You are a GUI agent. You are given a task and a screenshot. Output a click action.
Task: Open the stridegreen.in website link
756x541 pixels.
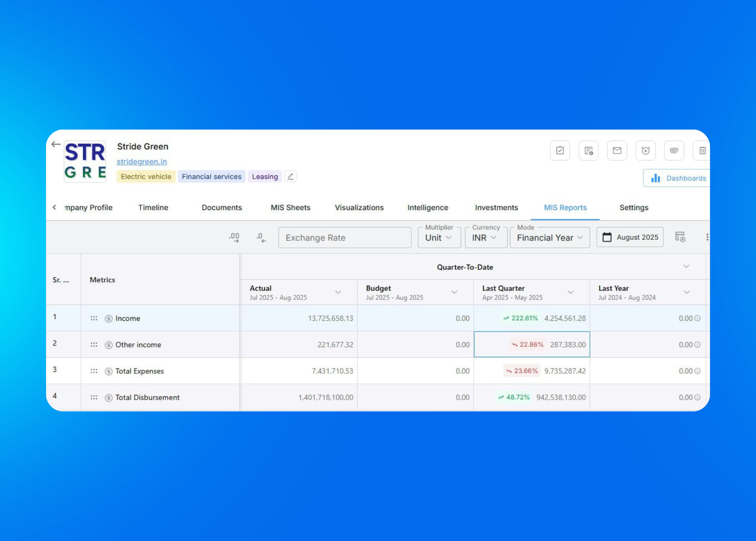(141, 162)
